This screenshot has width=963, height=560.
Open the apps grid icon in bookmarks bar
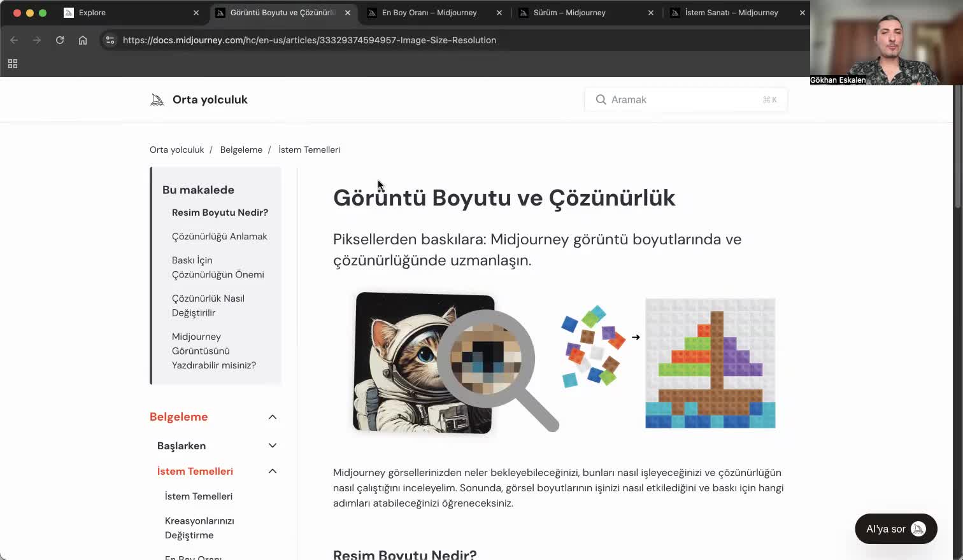[13, 64]
